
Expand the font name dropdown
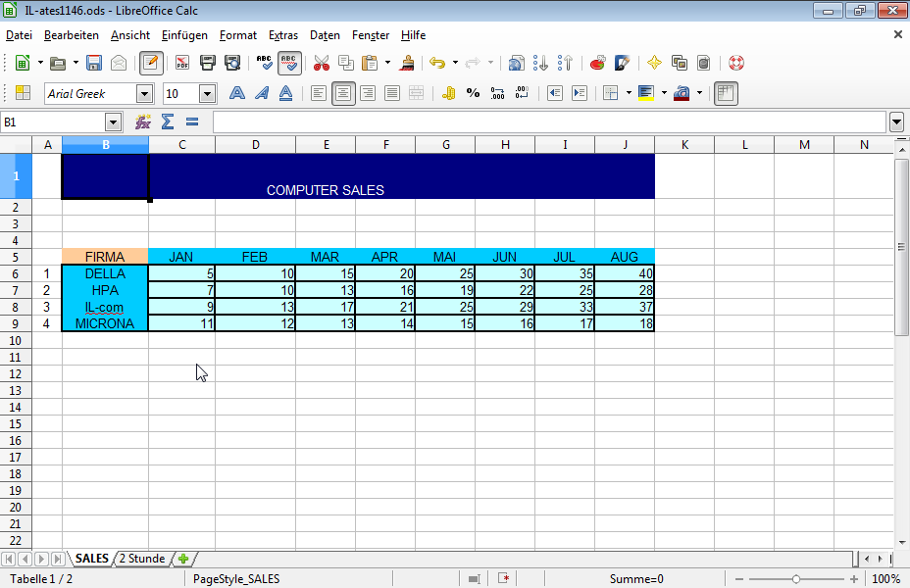point(144,93)
